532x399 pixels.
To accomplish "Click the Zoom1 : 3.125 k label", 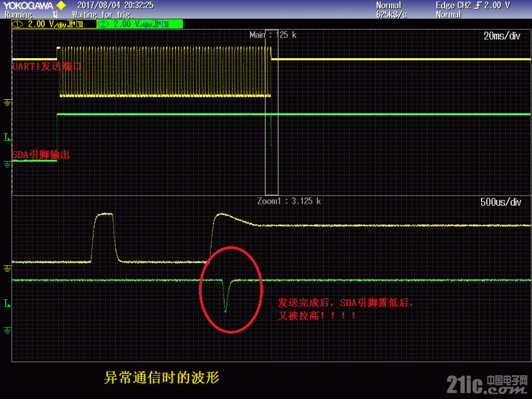I will pos(289,201).
